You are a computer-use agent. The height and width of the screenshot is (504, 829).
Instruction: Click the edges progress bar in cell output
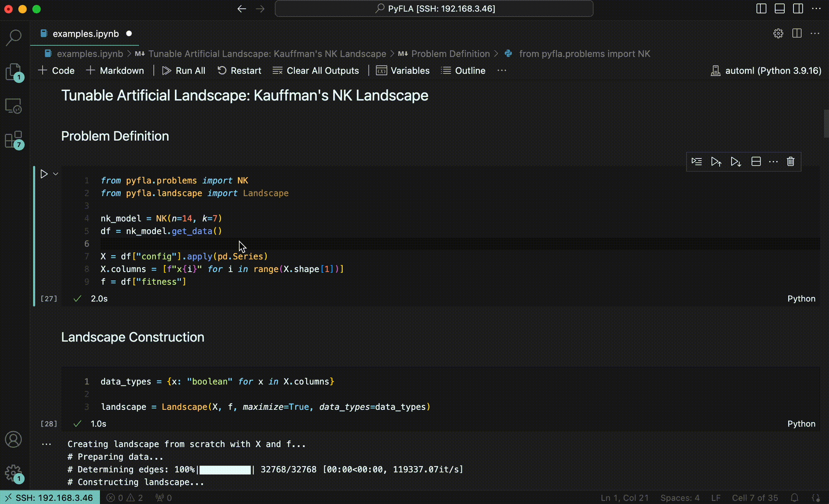(225, 469)
